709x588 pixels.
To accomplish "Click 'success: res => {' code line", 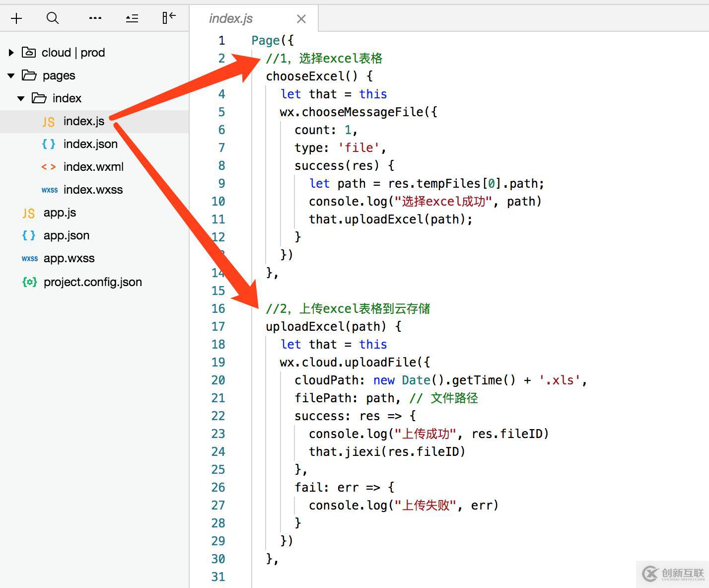I will coord(355,416).
